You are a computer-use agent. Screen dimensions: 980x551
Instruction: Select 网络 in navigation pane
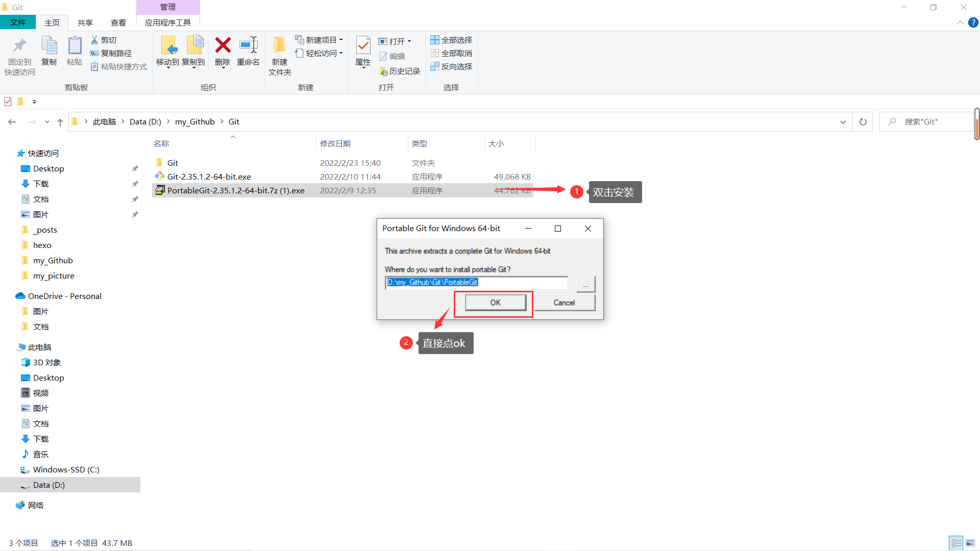click(35, 506)
